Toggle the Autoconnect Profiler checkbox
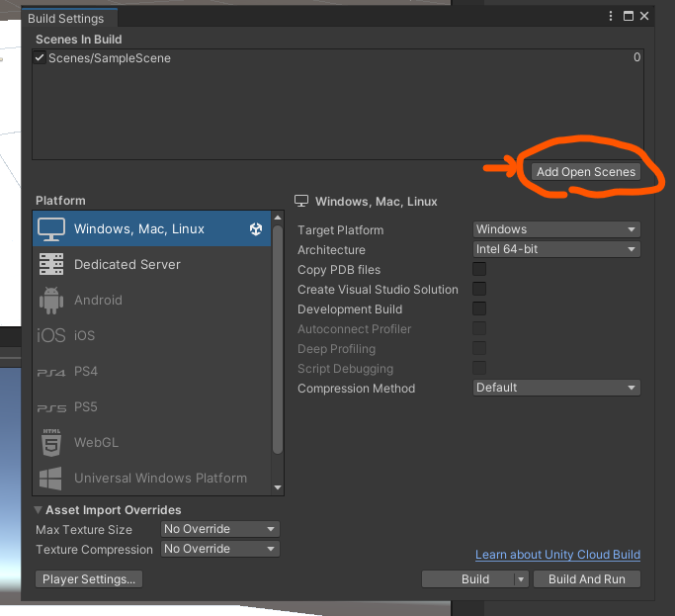The height and width of the screenshot is (616, 675). point(479,328)
